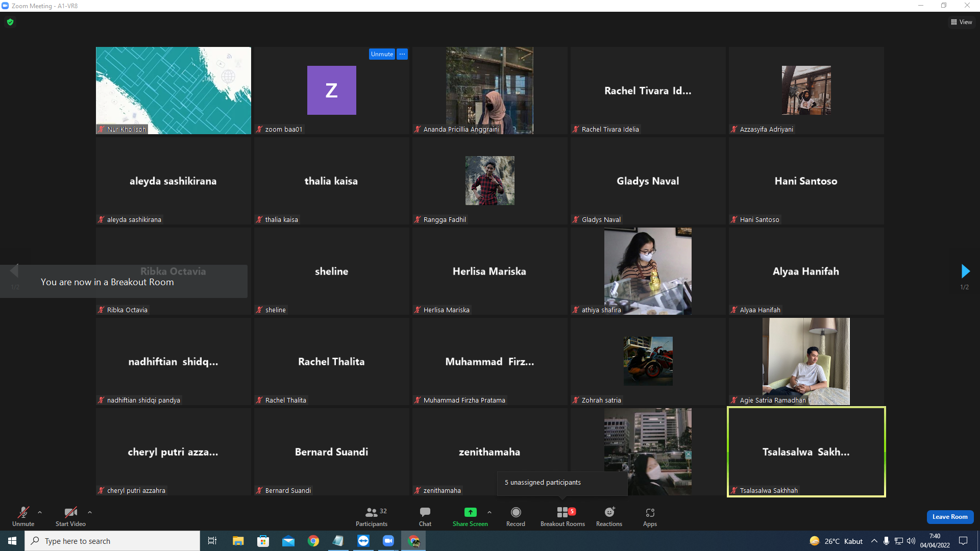The height and width of the screenshot is (551, 980).
Task: Open more options on zoom baa01 tile
Action: tap(402, 54)
